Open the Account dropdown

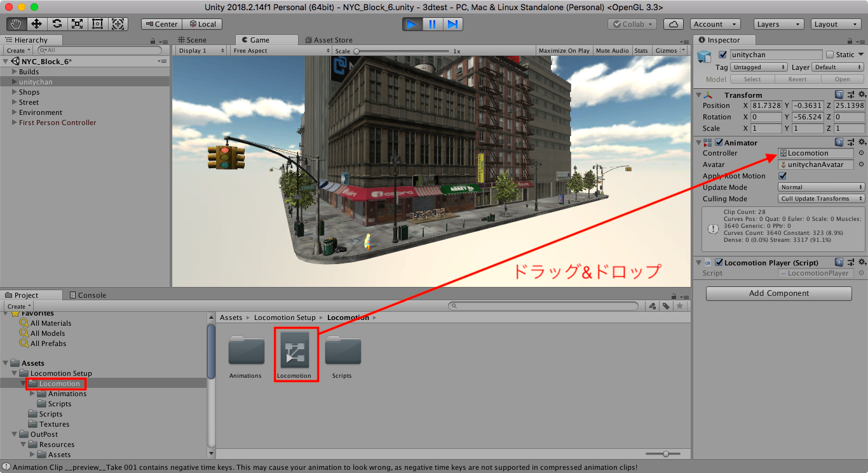pos(715,24)
